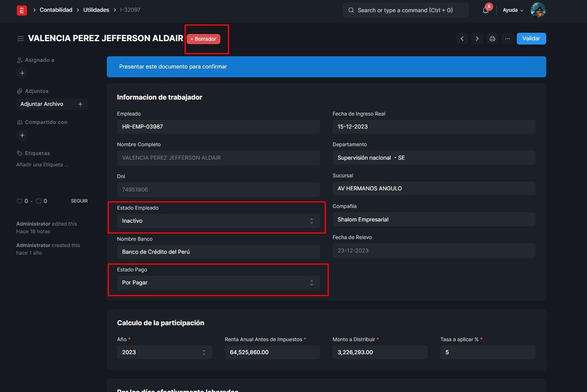Screen dimensions: 587x392
Task: Open the Estado Empleado dropdown
Action: click(218, 221)
